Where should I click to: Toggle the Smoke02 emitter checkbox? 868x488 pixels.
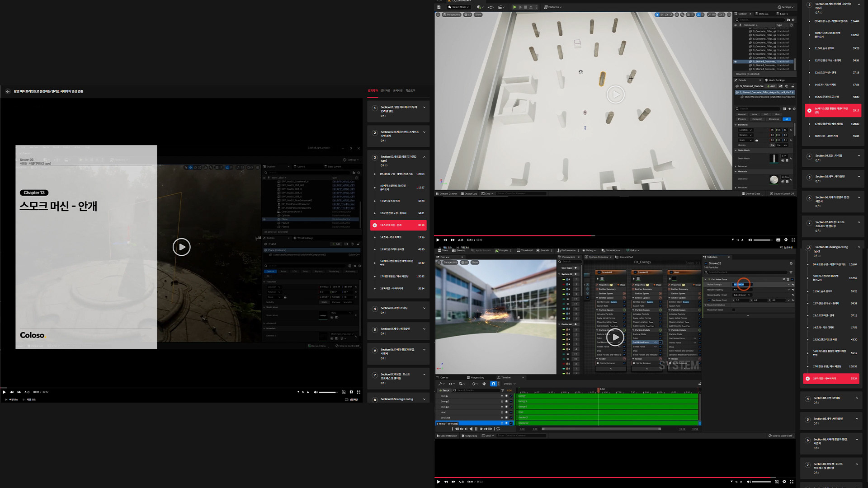click(635, 272)
